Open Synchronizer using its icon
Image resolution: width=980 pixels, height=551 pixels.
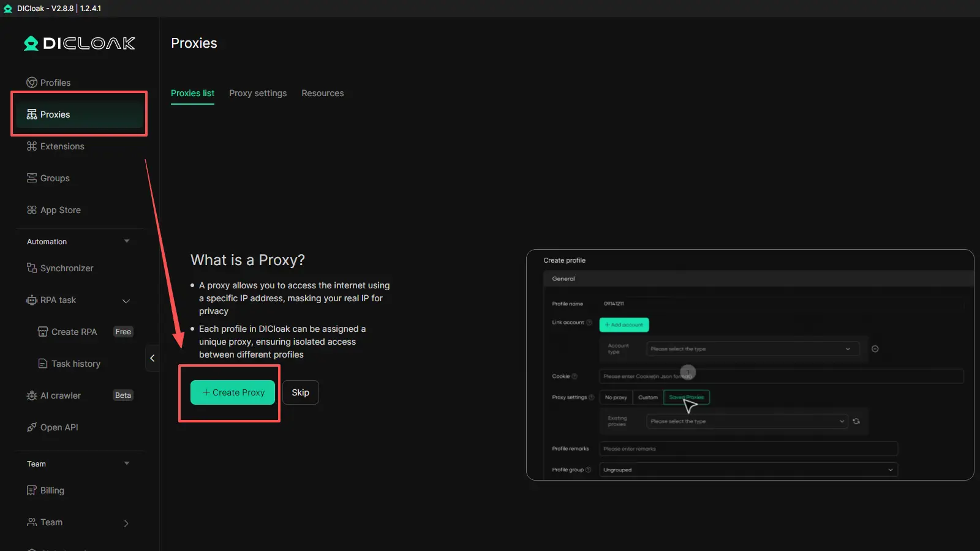pyautogui.click(x=32, y=268)
